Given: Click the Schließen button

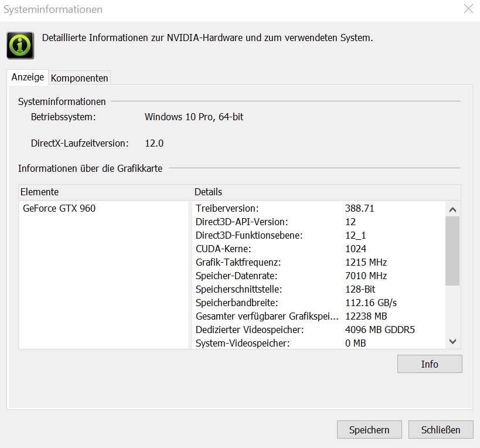Looking at the screenshot, I should click(441, 430).
